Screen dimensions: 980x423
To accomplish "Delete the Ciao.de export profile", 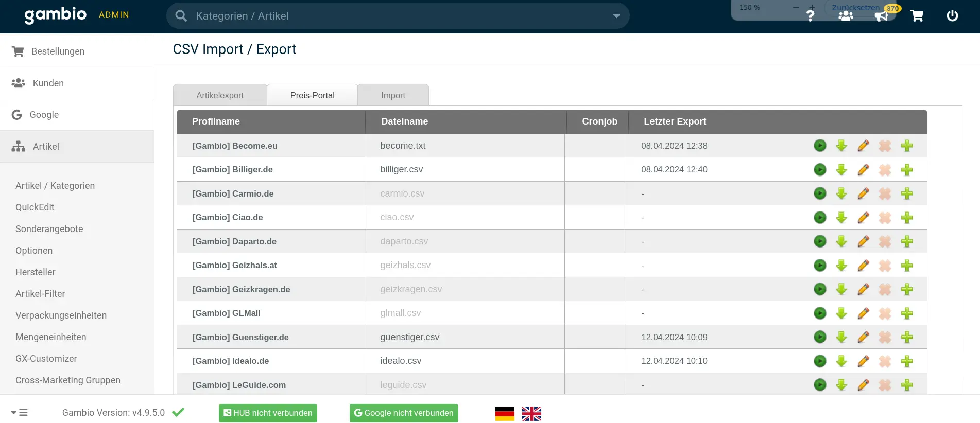I will click(885, 218).
